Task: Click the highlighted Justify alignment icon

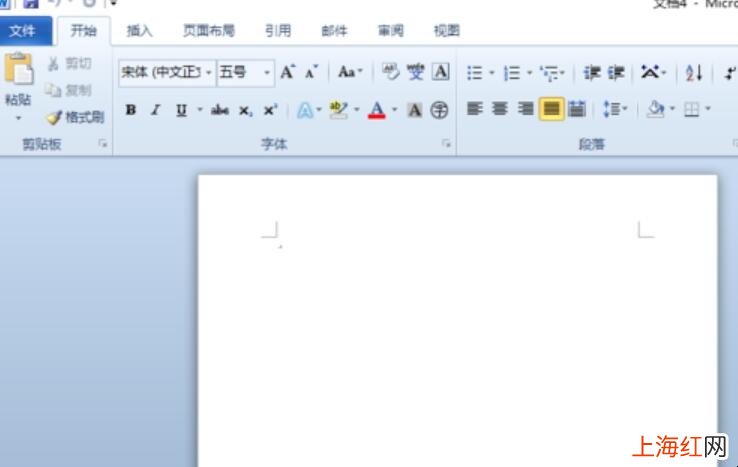Action: pyautogui.click(x=551, y=109)
